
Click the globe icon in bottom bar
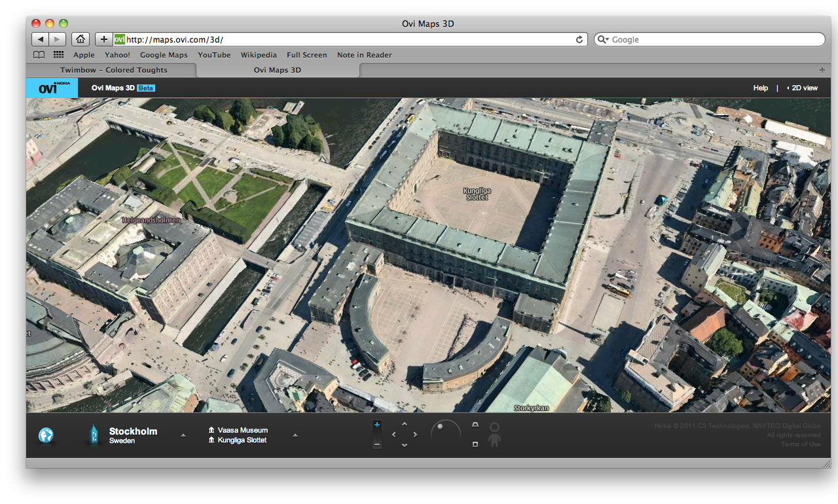coord(46,435)
